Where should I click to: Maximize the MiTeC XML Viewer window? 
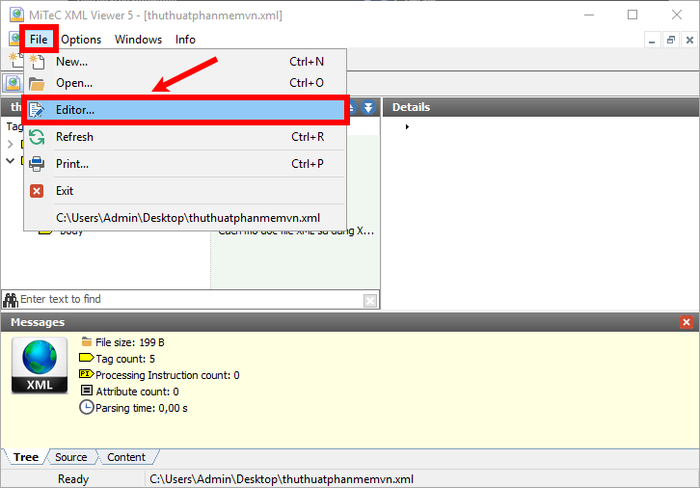coord(632,15)
